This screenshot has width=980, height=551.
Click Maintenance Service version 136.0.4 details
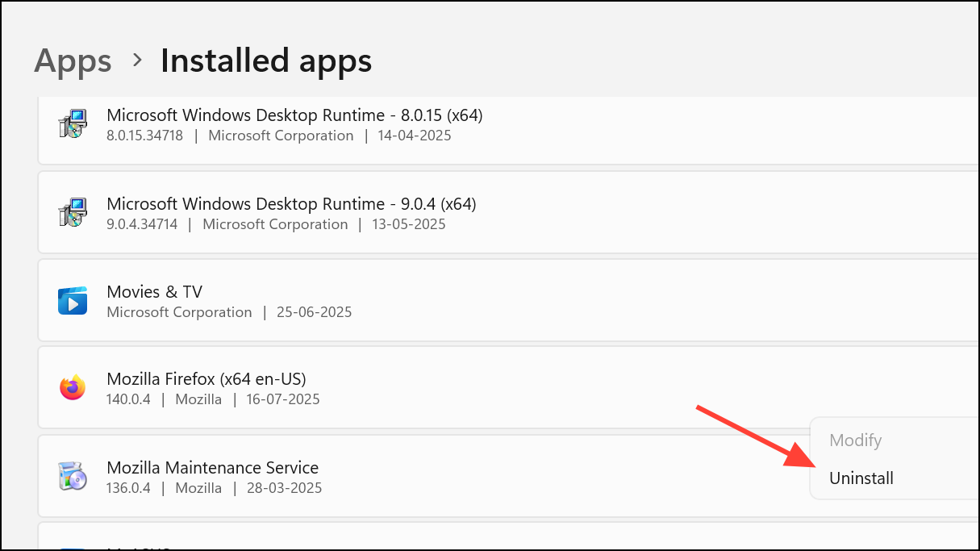[214, 488]
